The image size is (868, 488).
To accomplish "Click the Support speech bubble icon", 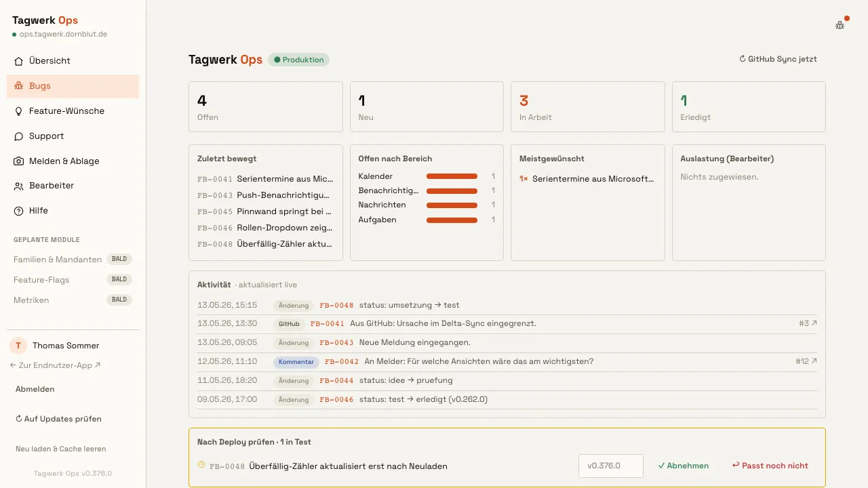I will pos(19,136).
